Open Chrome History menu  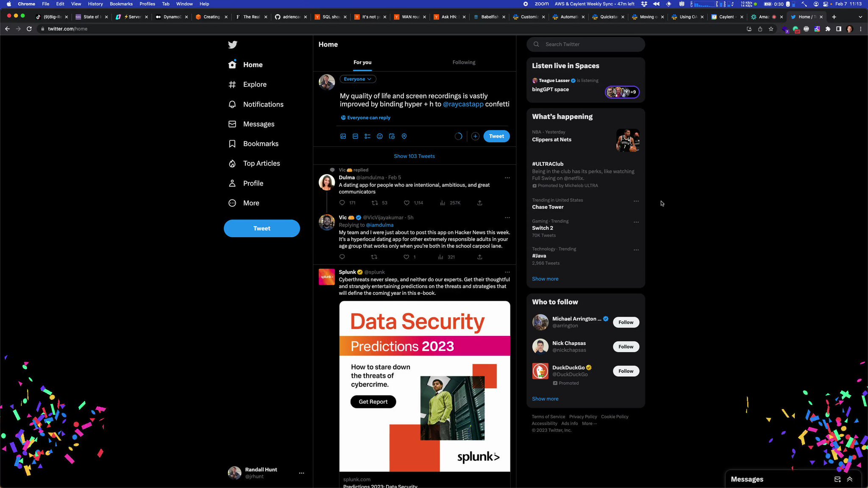[x=95, y=4]
